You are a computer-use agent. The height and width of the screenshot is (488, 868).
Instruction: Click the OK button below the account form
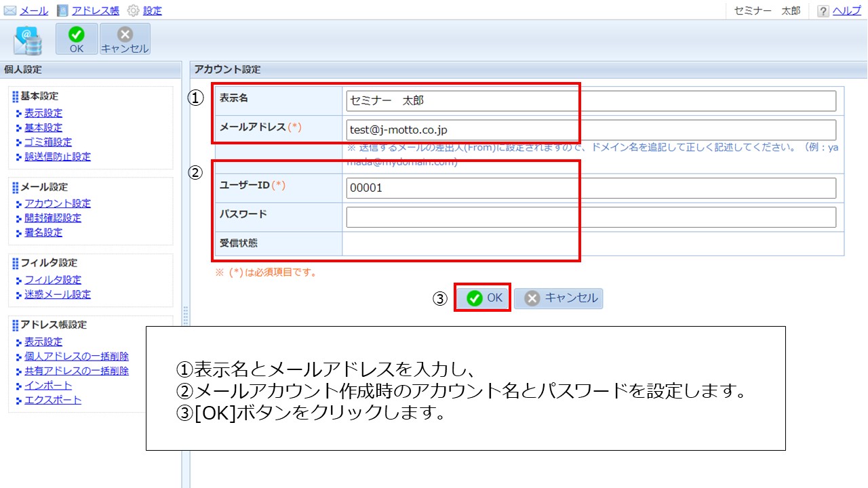point(482,297)
